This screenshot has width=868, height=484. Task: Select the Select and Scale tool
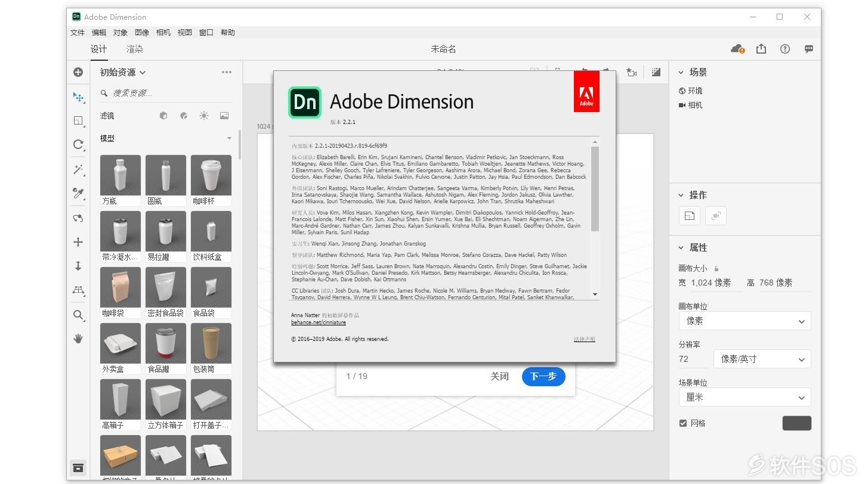(x=78, y=120)
